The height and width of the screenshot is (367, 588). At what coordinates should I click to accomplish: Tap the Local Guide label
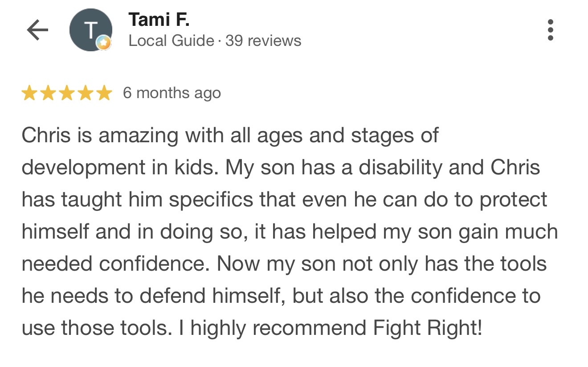tap(171, 41)
